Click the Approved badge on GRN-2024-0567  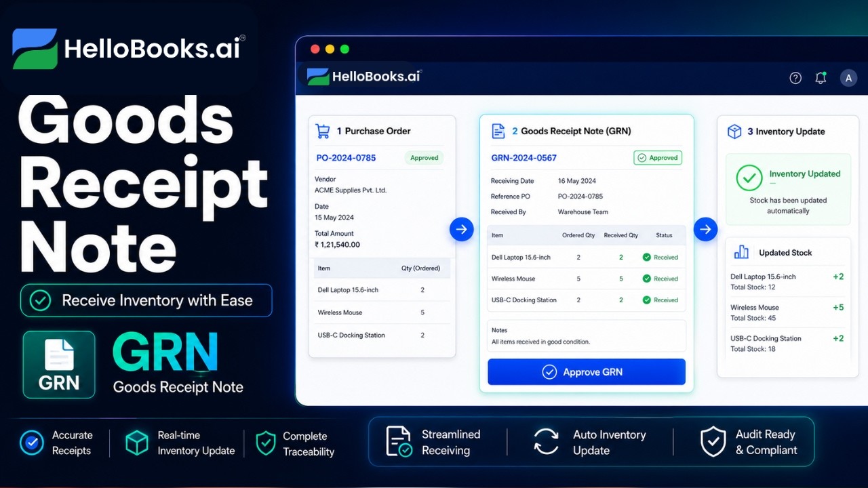658,158
